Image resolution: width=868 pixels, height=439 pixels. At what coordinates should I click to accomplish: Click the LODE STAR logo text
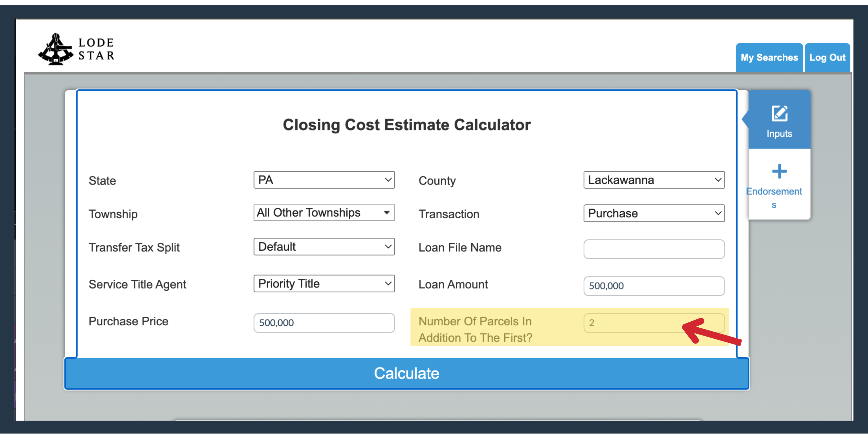(96, 49)
